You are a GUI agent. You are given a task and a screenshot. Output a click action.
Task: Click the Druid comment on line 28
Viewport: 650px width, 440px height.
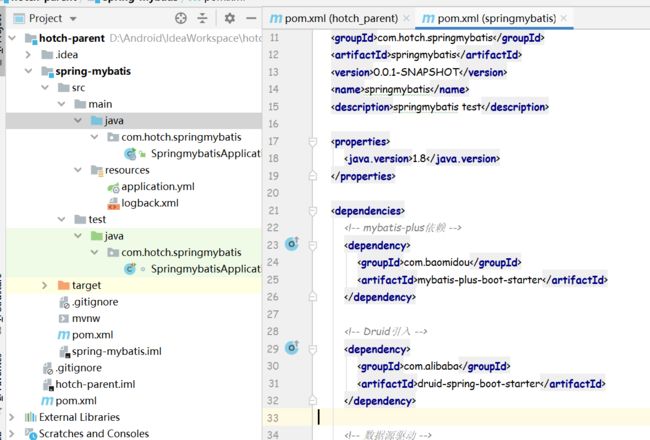coord(386,332)
